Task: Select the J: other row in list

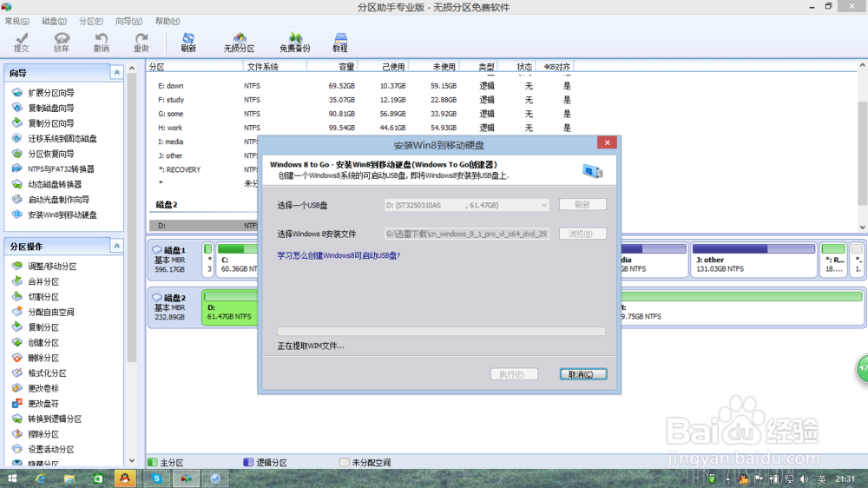Action: coord(203,155)
